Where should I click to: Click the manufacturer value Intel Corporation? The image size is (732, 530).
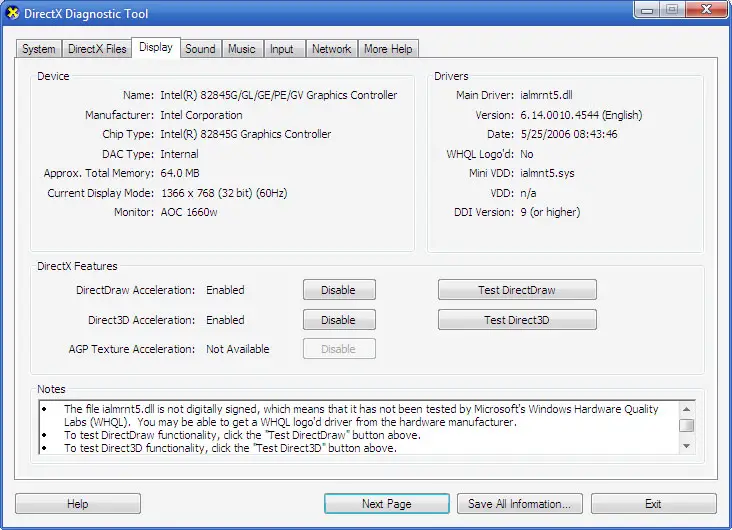coord(201,115)
